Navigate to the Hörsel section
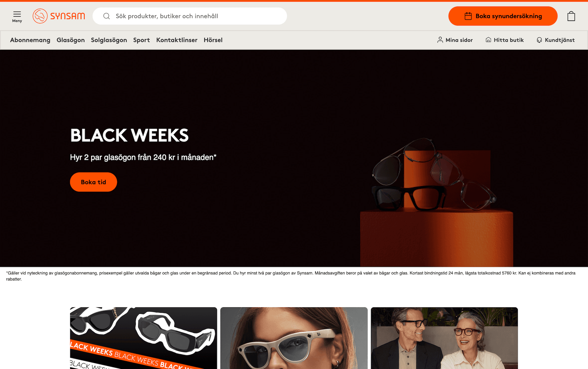 coord(213,40)
